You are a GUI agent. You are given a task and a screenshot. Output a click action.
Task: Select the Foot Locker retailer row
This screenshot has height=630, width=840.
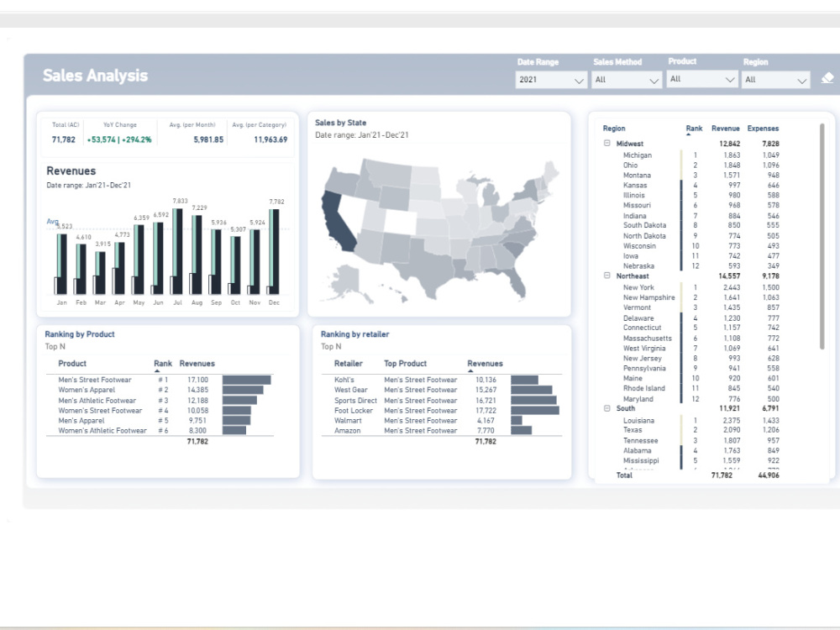click(442, 411)
